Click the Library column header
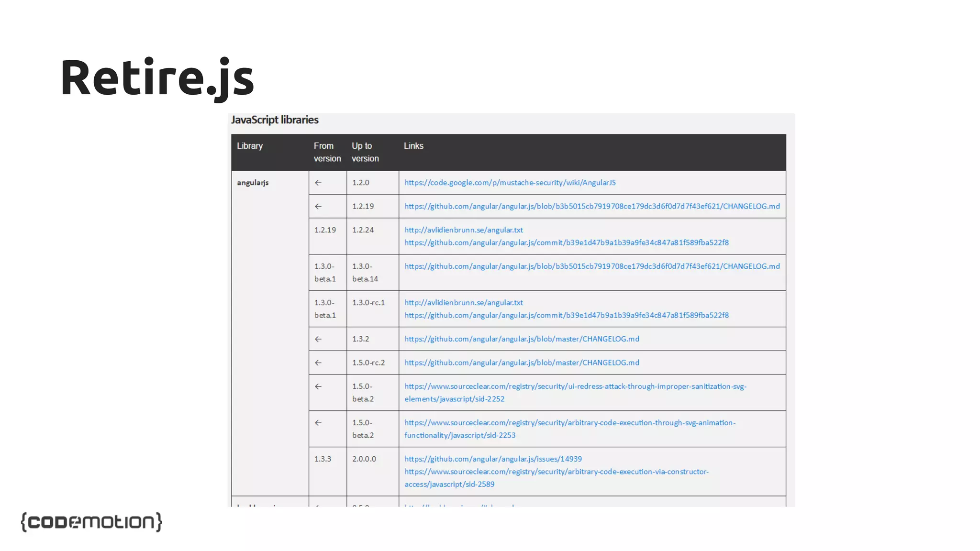The width and height of the screenshot is (980, 551). [x=250, y=146]
